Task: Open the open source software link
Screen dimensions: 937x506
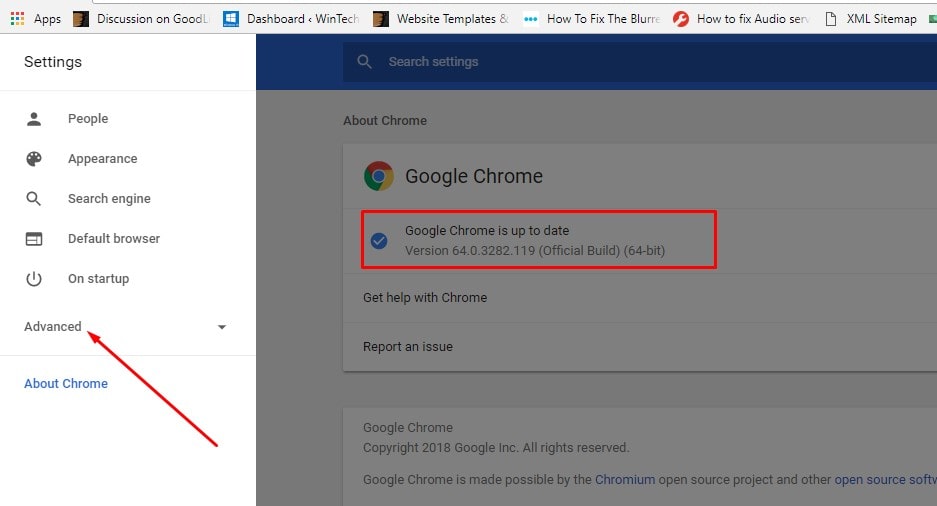Action: click(886, 480)
